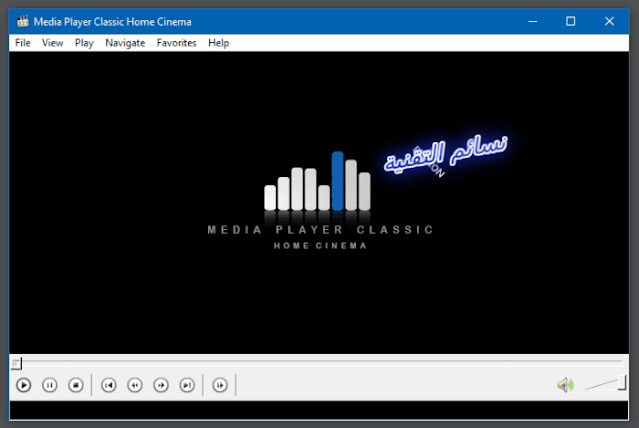The height and width of the screenshot is (428, 639).
Task: Click the seek bar thumb
Action: coord(16,363)
